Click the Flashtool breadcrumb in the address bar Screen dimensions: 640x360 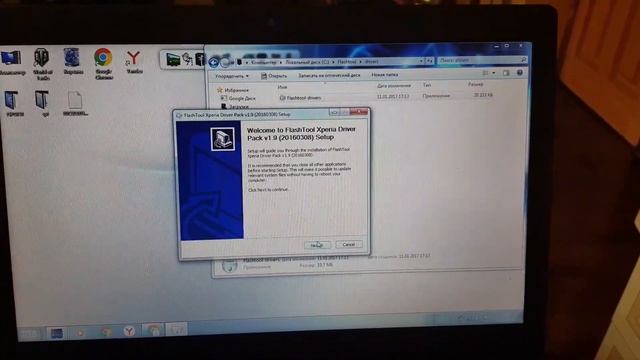tap(347, 62)
